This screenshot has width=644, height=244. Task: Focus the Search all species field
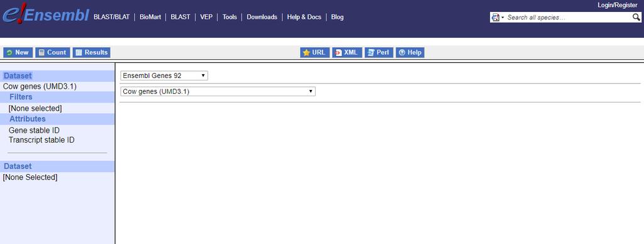pyautogui.click(x=569, y=17)
